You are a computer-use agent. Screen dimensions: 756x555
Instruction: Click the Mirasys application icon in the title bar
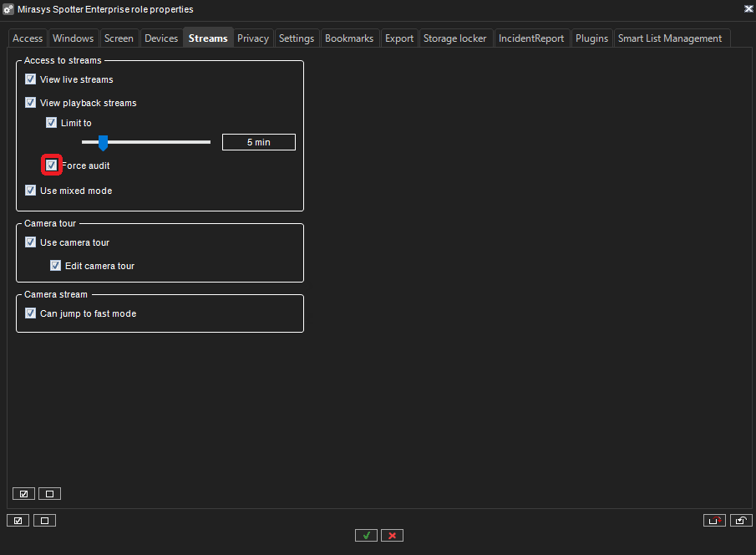pyautogui.click(x=8, y=9)
